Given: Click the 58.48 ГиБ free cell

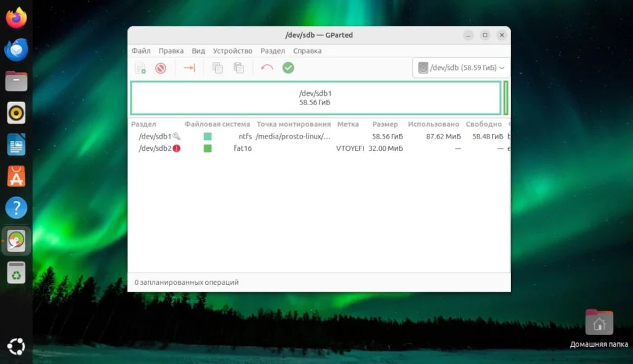Looking at the screenshot, I should pos(488,137).
